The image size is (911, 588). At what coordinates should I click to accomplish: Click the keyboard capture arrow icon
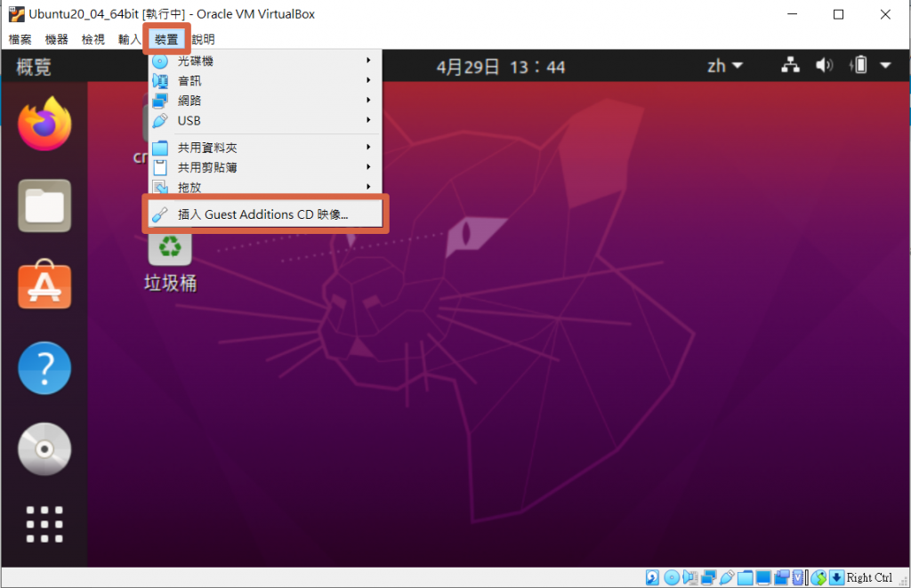[836, 577]
